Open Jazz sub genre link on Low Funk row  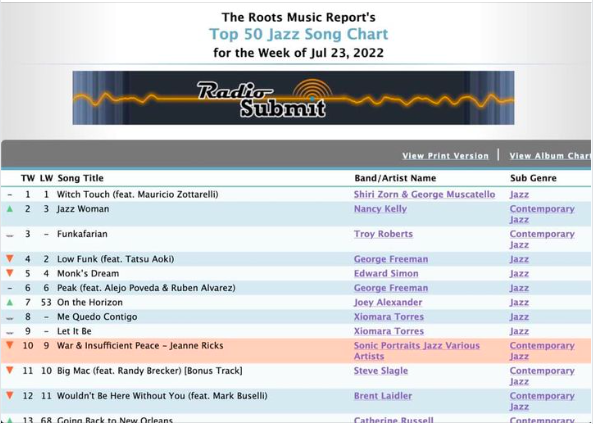519,259
